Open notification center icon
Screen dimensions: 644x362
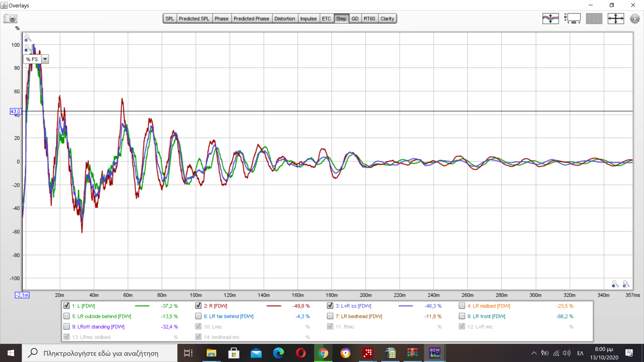click(x=629, y=353)
